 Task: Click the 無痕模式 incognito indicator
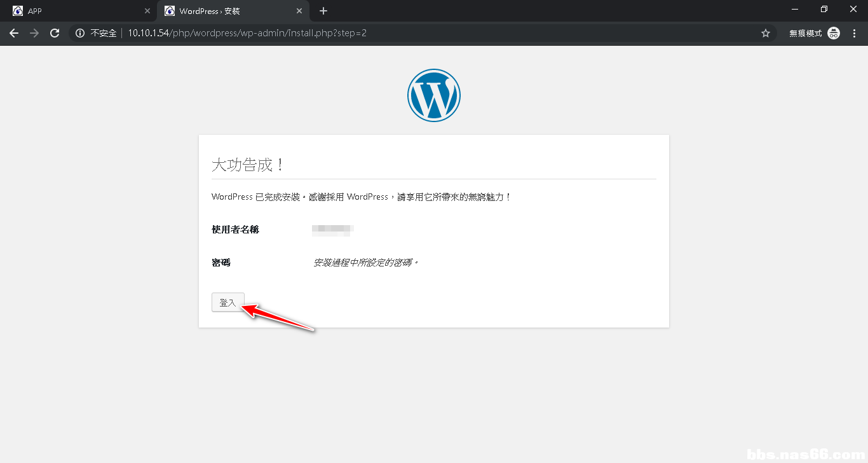[814, 33]
